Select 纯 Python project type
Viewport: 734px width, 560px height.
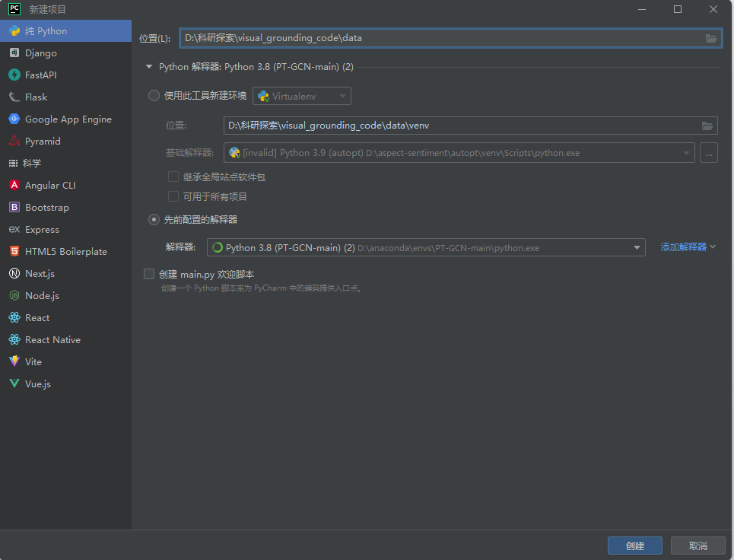65,31
